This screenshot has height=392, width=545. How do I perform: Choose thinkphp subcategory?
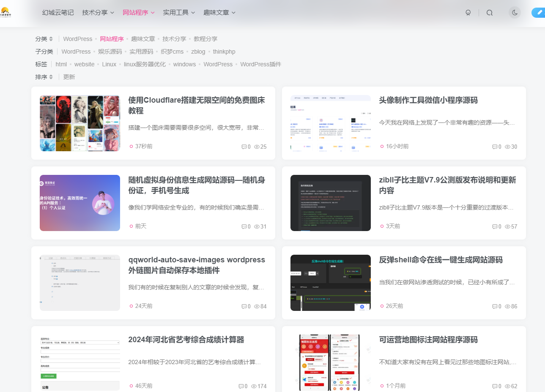pos(224,52)
